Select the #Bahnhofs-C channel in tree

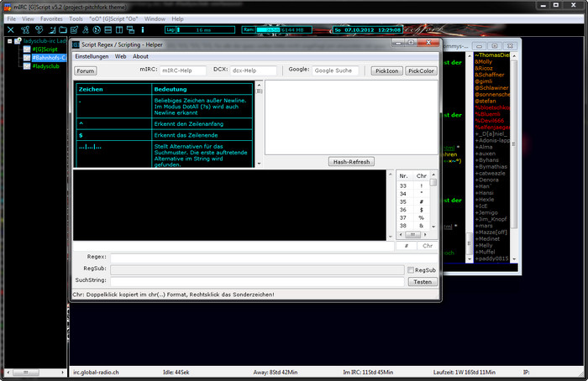pos(49,57)
